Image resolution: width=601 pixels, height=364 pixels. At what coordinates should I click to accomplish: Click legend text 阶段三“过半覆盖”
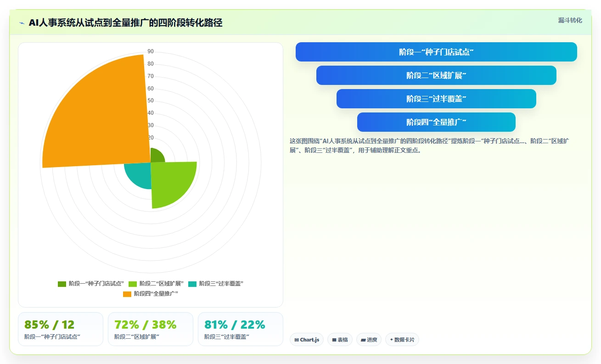(x=221, y=284)
